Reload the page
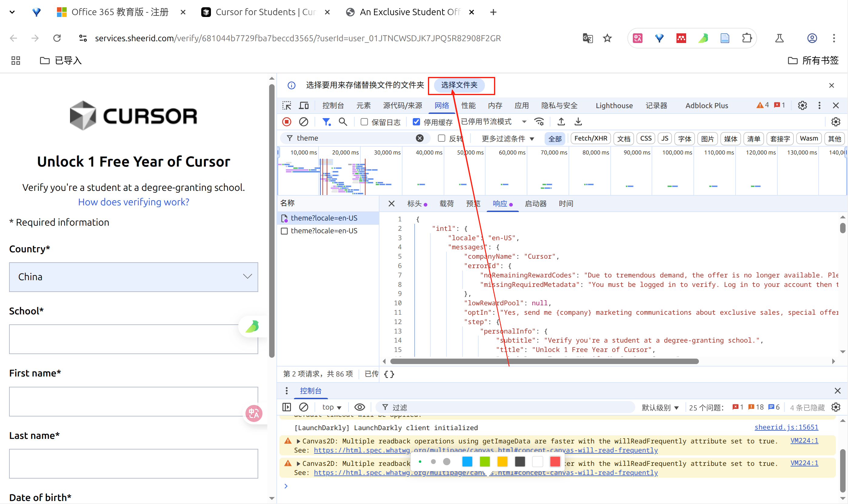The width and height of the screenshot is (848, 504). click(x=57, y=38)
